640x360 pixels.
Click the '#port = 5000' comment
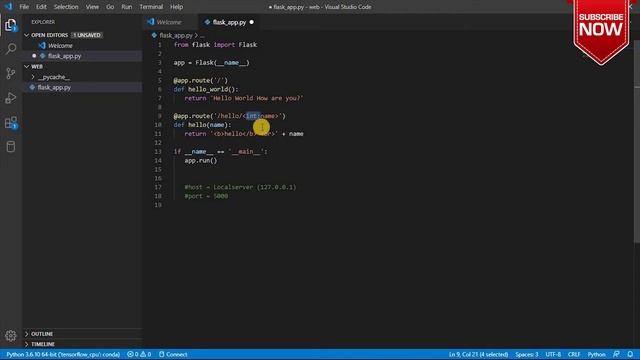point(206,196)
